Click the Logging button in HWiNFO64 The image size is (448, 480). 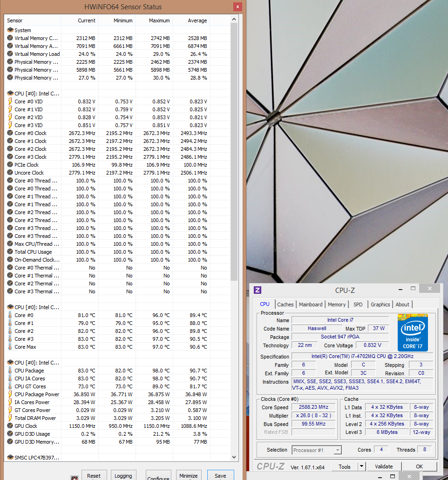click(x=123, y=475)
